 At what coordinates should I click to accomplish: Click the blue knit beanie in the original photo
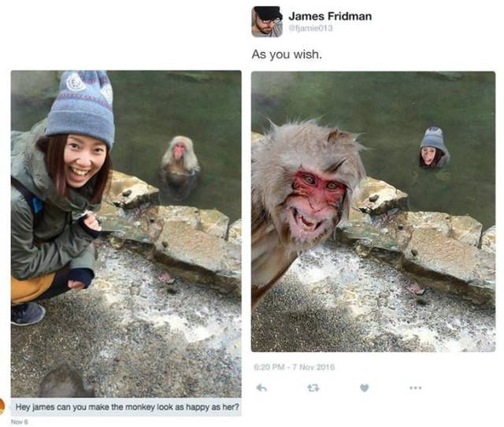click(x=83, y=106)
